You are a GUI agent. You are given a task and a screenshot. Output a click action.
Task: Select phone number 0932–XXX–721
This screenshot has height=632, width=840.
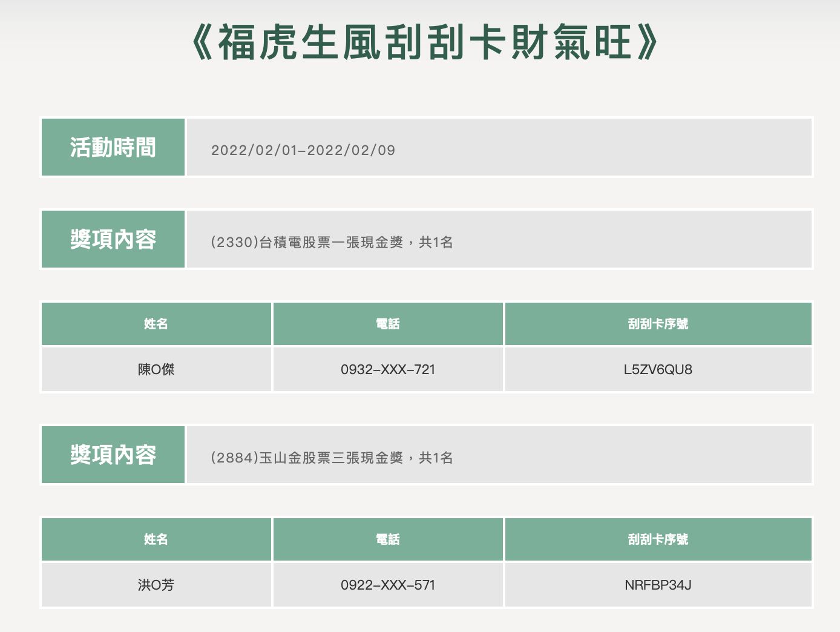388,369
